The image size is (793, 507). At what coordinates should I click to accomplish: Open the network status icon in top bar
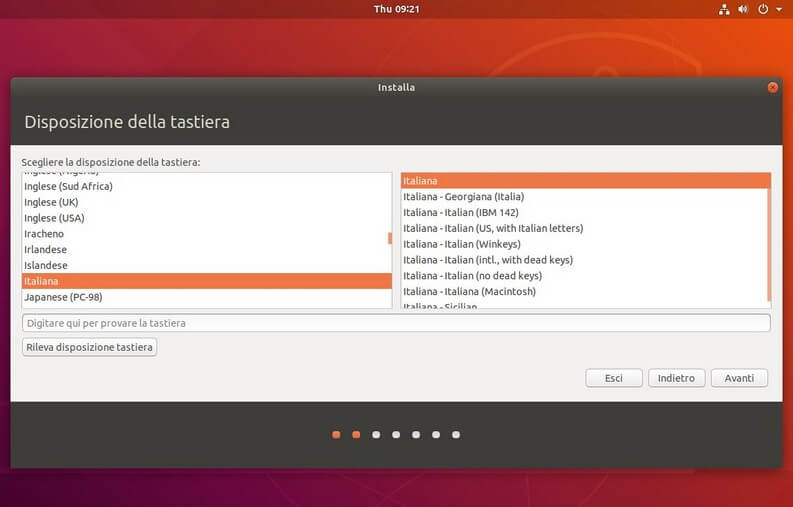point(725,9)
